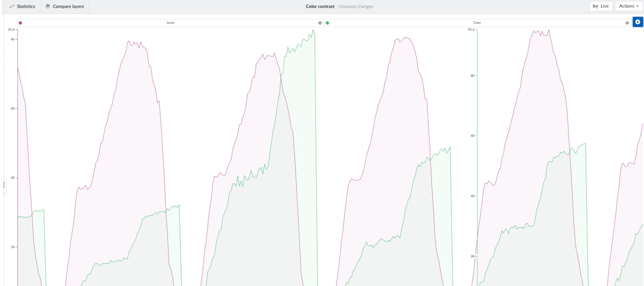Viewport: 644px width, 286px height.
Task: Enable Live mode
Action: click(601, 6)
